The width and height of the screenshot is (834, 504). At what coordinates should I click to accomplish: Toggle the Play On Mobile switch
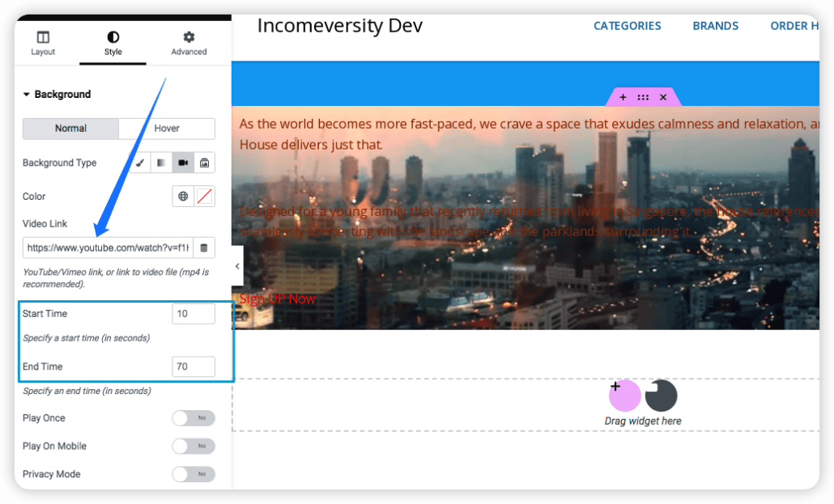pyautogui.click(x=193, y=446)
